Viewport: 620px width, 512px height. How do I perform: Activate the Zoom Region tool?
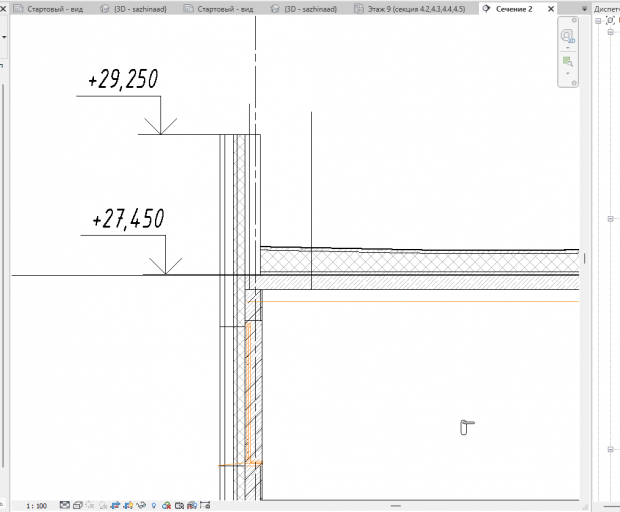point(567,61)
